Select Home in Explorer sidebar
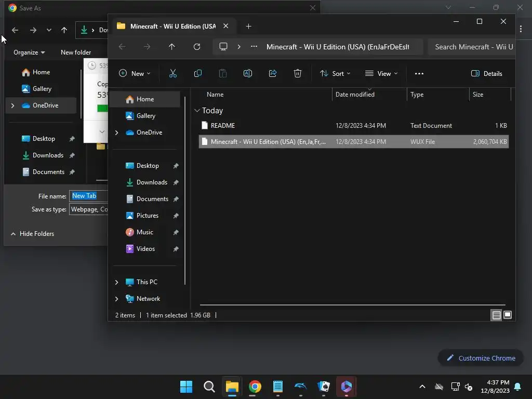 click(x=146, y=99)
